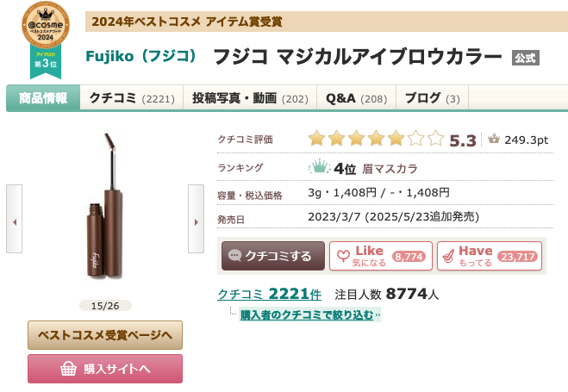Click the next image arrow

[196, 221]
